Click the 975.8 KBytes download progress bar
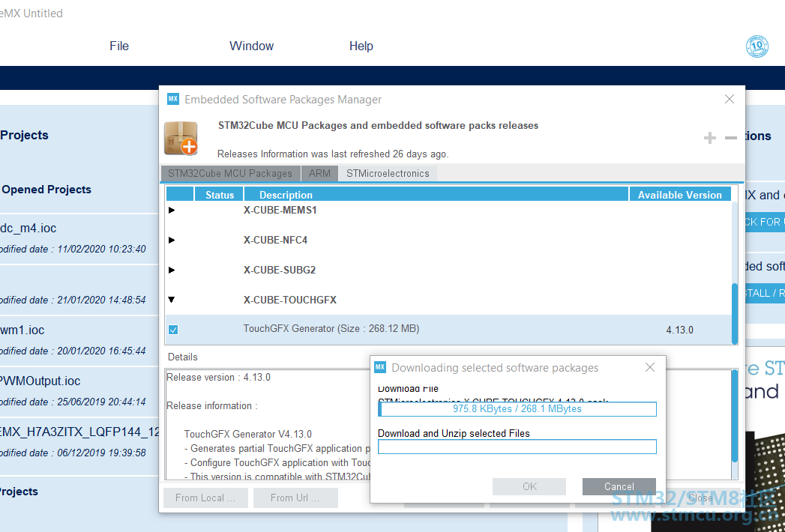Screen dimensions: 785x532 coord(517,409)
